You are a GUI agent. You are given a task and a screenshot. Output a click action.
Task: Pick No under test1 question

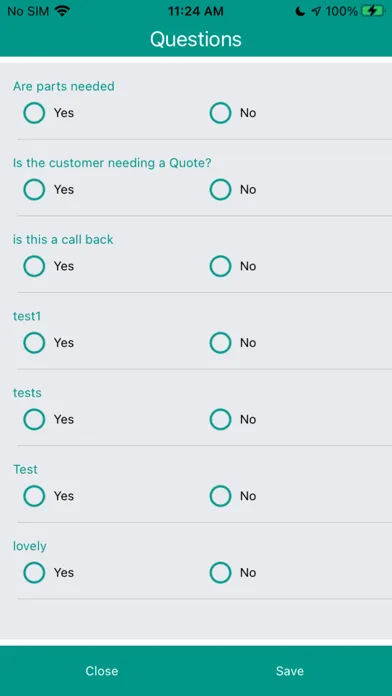click(x=221, y=343)
